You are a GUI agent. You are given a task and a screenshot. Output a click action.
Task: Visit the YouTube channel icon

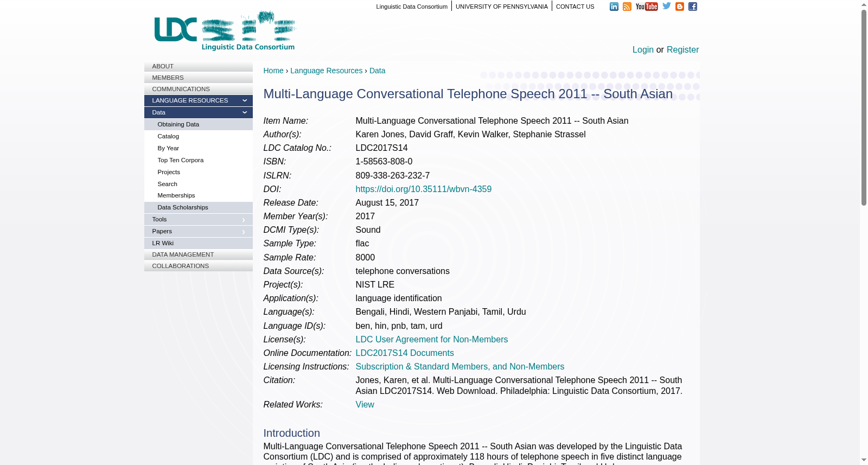[647, 7]
